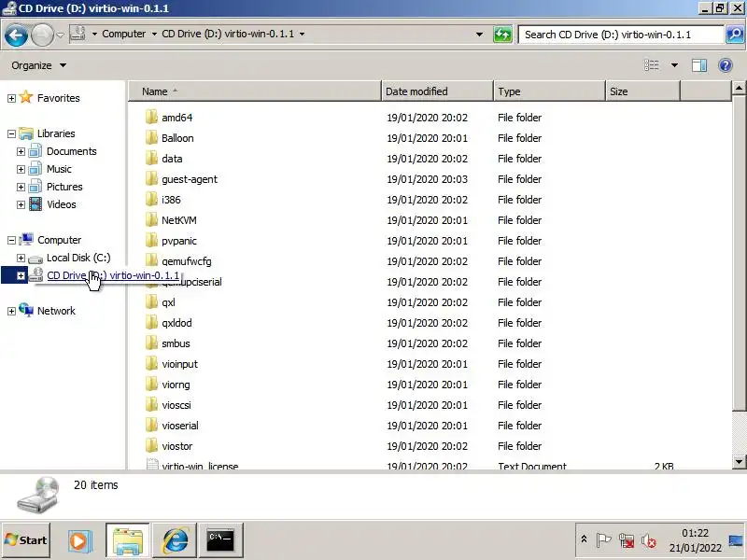Open the Organize menu
The image size is (747, 560).
[38, 65]
